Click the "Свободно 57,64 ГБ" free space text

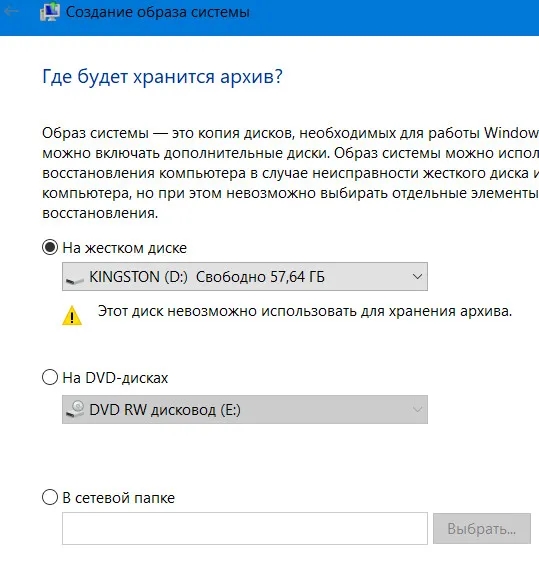click(x=260, y=277)
